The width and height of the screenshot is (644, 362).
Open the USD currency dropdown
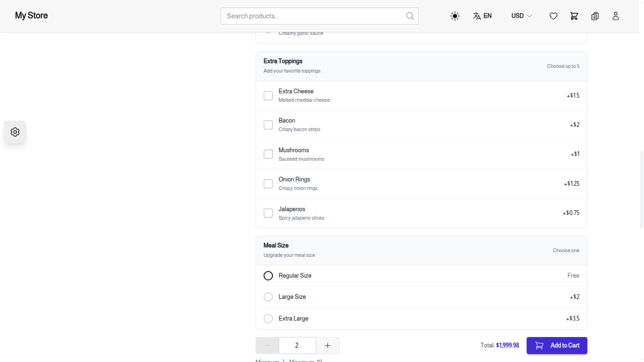pyautogui.click(x=521, y=16)
